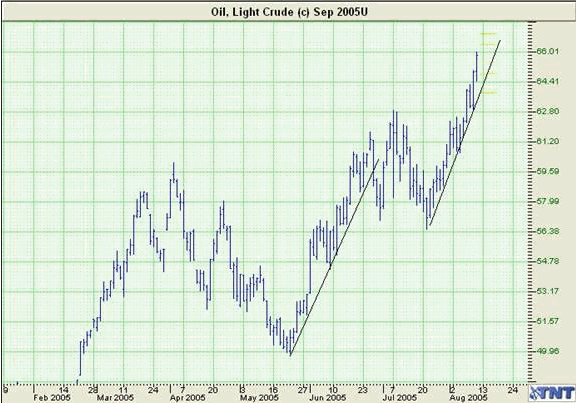Click the TNT logo in the corner
Image resolution: width=576 pixels, height=403 pixels.
[552, 393]
